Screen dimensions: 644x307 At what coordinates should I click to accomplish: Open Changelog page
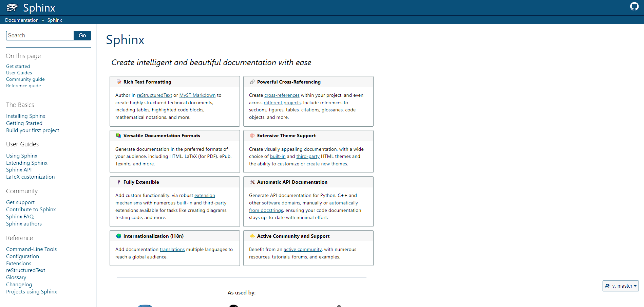coord(19,285)
